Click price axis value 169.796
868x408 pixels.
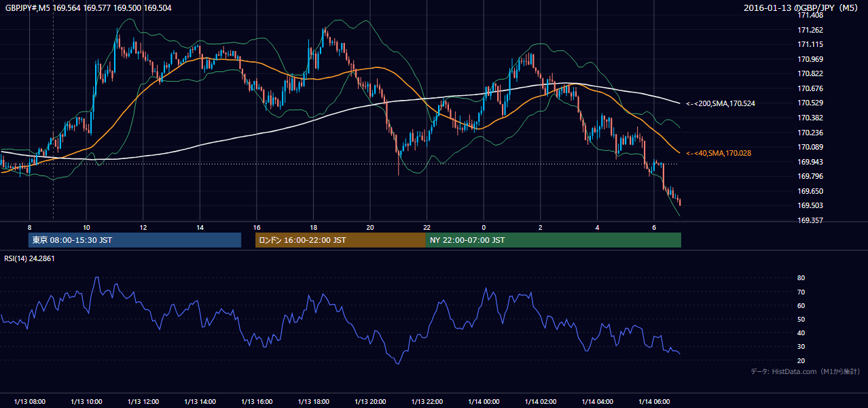[x=810, y=176]
